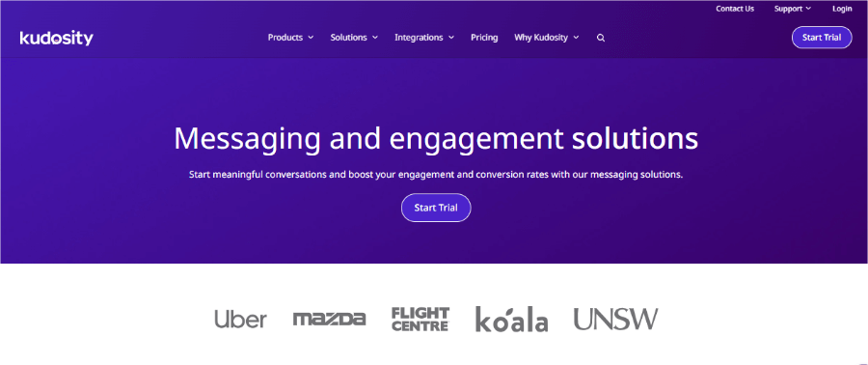Viewport: 868px width, 365px height.
Task: Click the Messaging and engagement solutions headline
Action: click(x=436, y=138)
